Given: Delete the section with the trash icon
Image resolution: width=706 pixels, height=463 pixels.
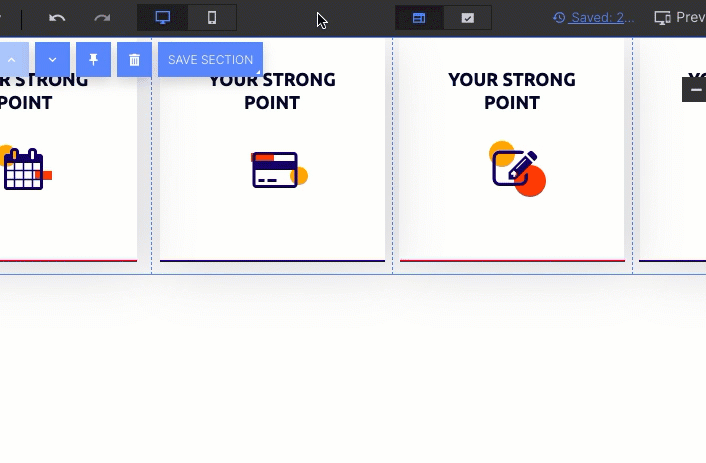Looking at the screenshot, I should pyautogui.click(x=134, y=60).
